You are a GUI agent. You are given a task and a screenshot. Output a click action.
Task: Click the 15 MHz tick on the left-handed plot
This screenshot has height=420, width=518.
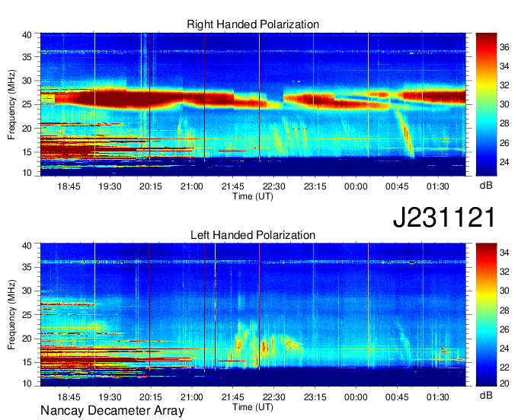[x=27, y=362]
